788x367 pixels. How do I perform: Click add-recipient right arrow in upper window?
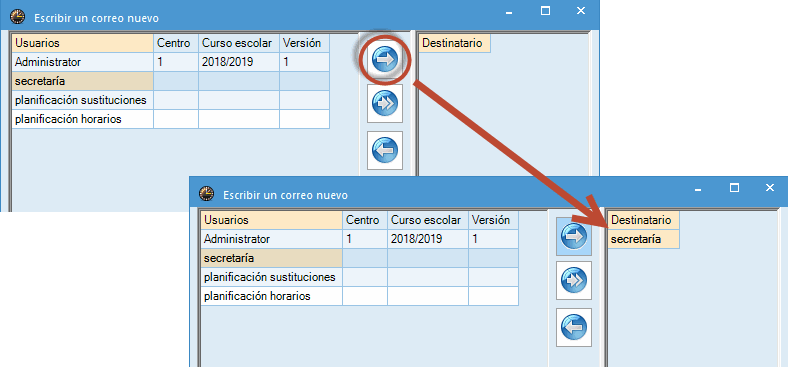point(385,59)
